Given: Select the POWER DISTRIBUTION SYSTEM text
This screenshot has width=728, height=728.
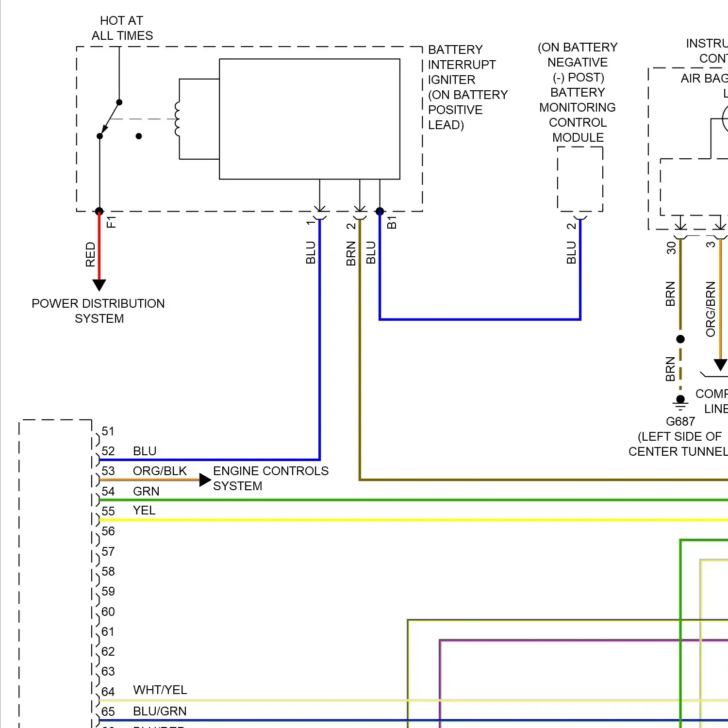Looking at the screenshot, I should (99, 311).
